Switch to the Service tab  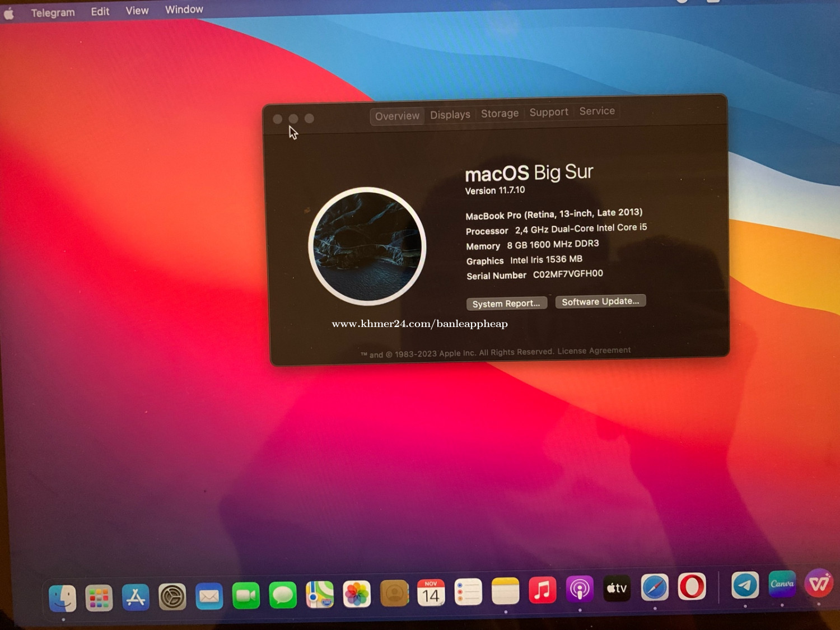(x=597, y=111)
